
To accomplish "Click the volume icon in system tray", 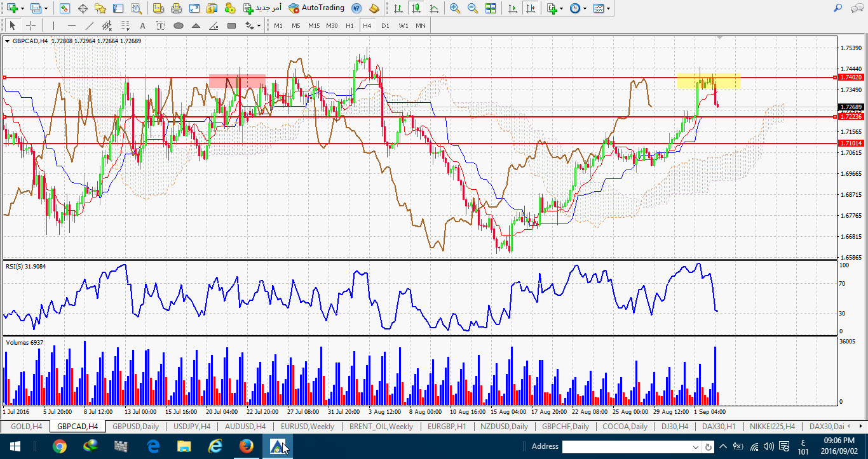I will pyautogui.click(x=769, y=446).
